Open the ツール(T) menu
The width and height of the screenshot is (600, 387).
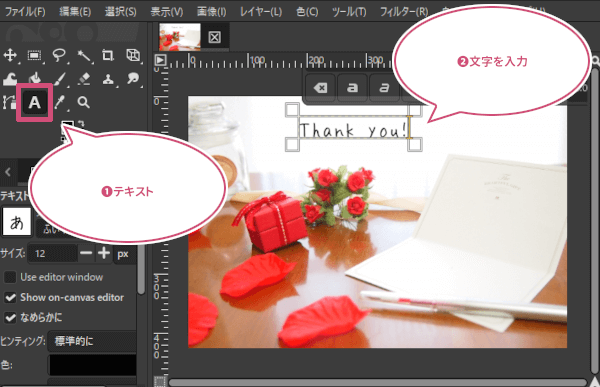(x=349, y=11)
